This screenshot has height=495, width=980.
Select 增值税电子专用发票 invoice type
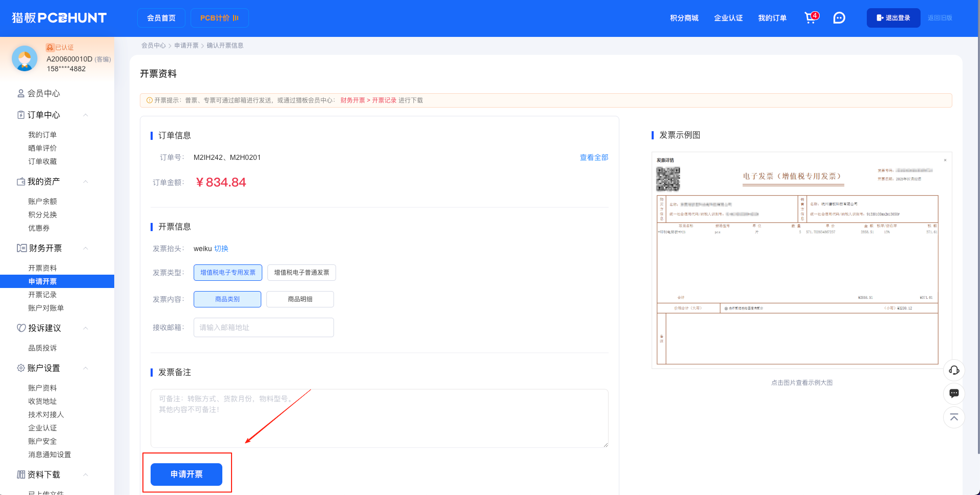pos(228,273)
